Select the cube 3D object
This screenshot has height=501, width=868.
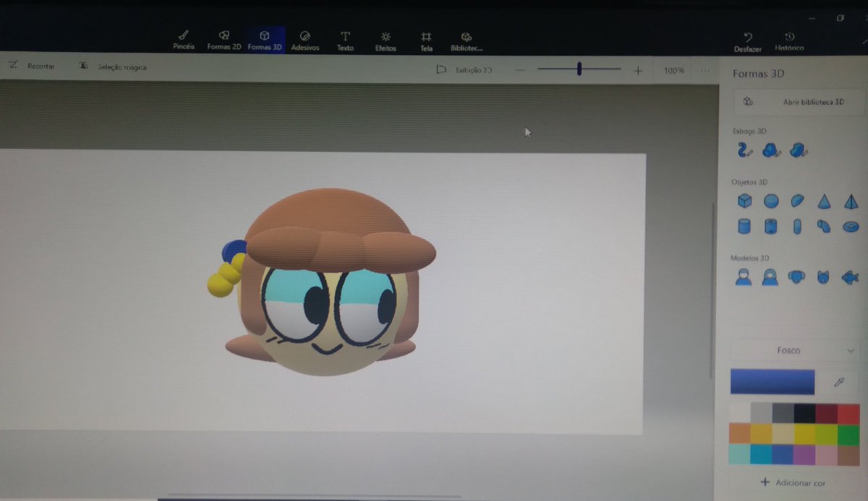pos(744,201)
